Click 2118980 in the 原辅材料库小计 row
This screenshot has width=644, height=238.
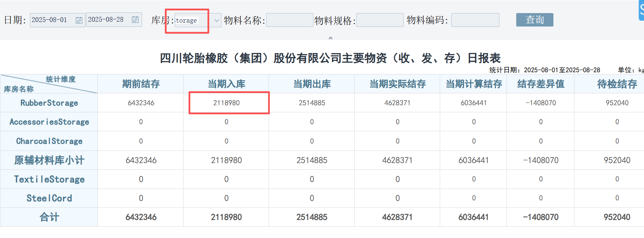point(226,160)
